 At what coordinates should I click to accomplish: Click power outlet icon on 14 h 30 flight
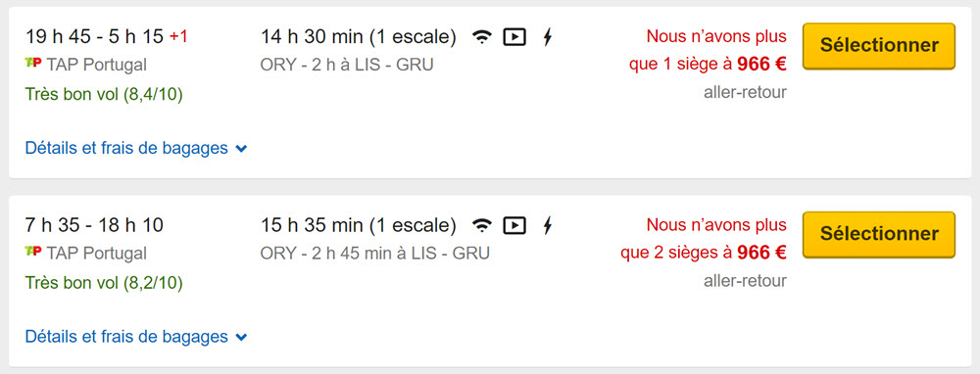click(548, 37)
